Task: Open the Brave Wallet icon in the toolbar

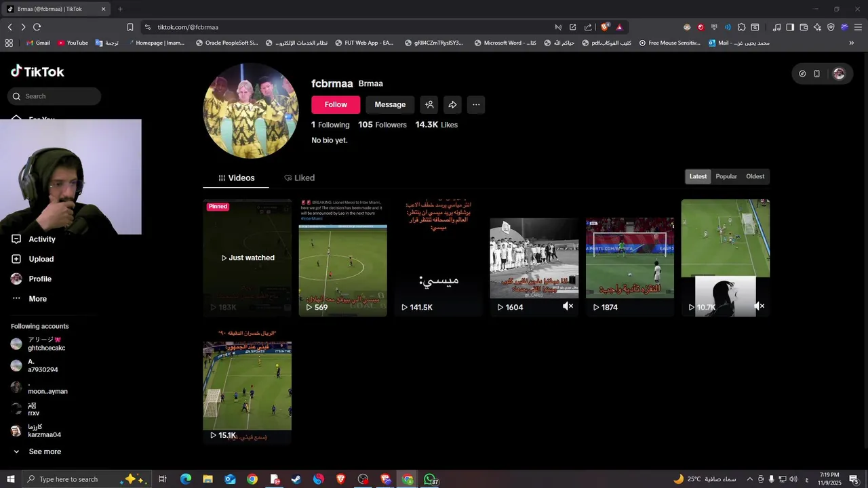Action: [804, 27]
